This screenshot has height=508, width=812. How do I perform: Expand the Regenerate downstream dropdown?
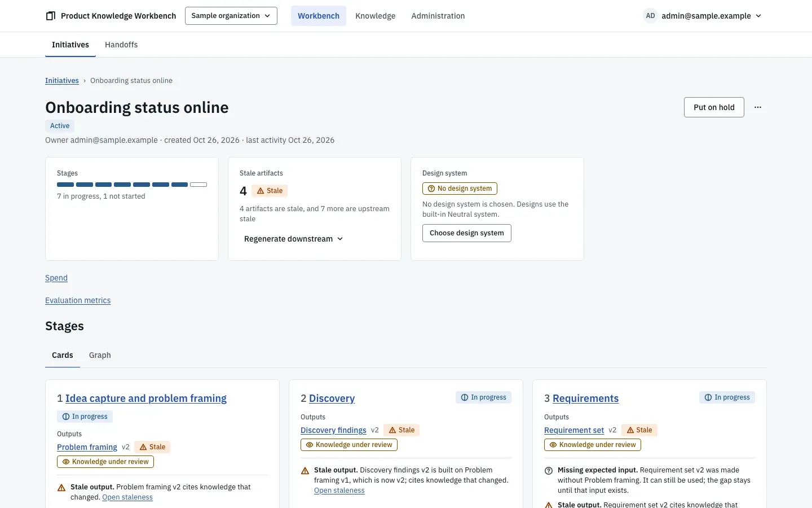click(x=294, y=239)
